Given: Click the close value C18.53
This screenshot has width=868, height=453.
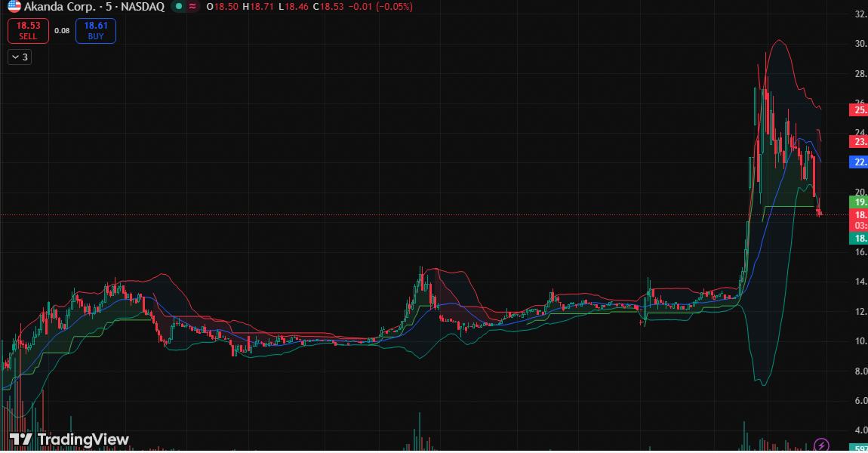Looking at the screenshot, I should click(x=328, y=7).
